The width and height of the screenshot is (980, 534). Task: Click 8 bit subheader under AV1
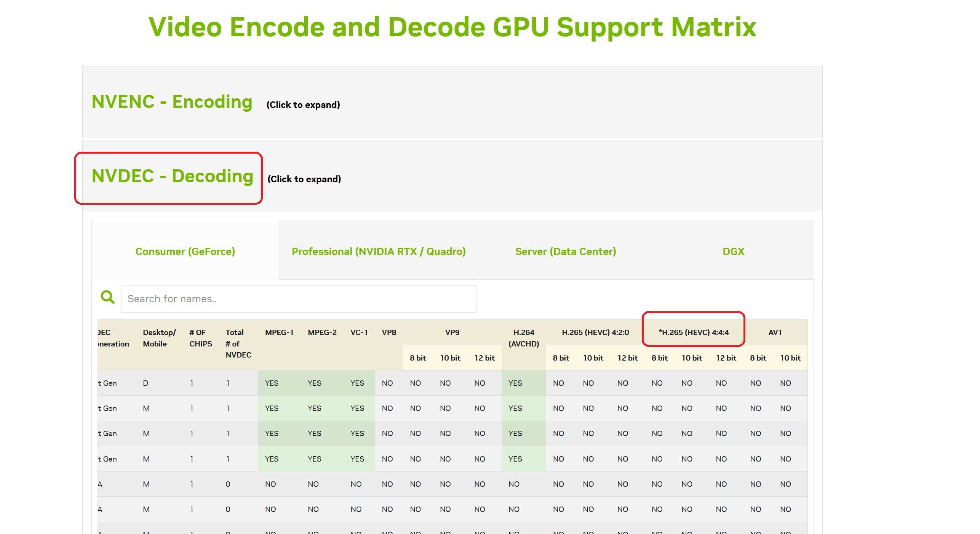(x=758, y=358)
